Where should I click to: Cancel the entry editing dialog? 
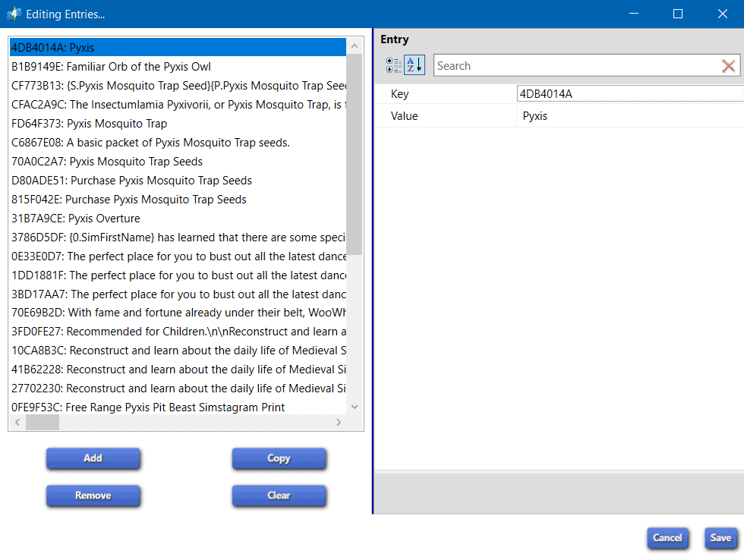[667, 538]
